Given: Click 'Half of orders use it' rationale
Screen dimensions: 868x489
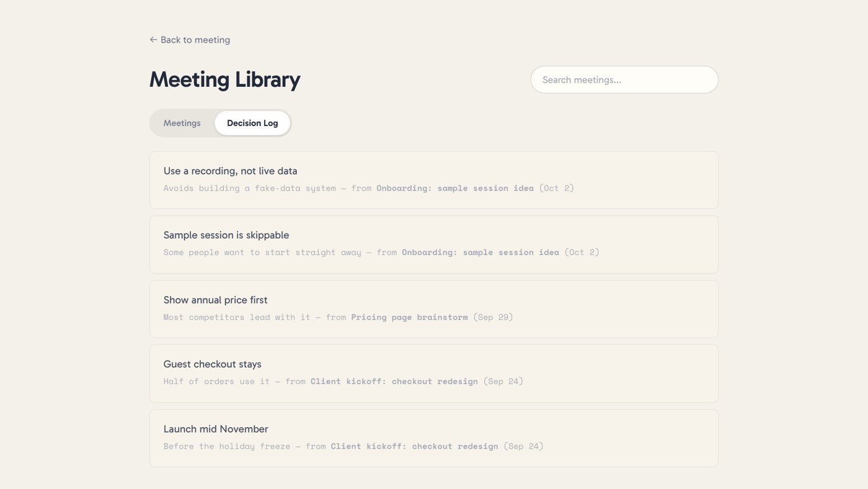Looking at the screenshot, I should pyautogui.click(x=217, y=382).
